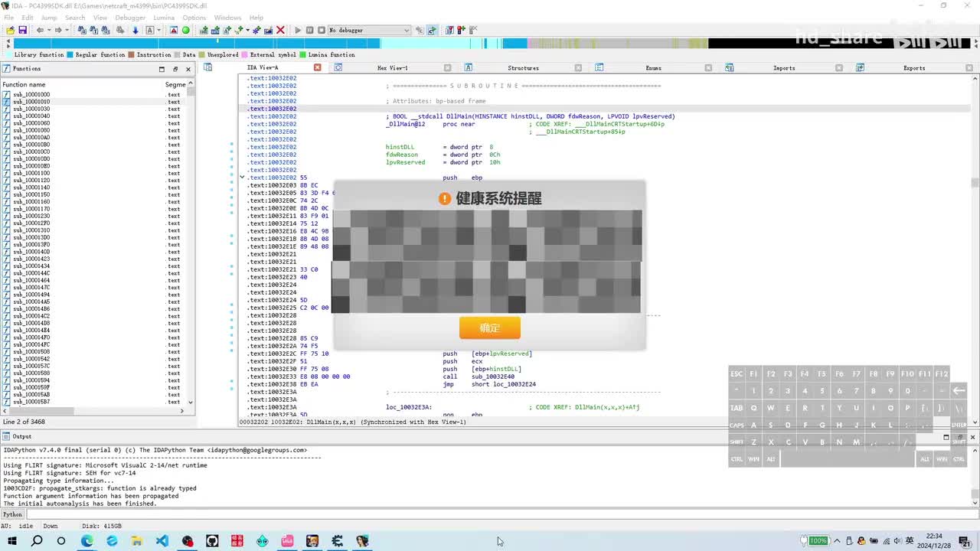
Task: Click the red X cancel toolbar icon
Action: 280,30
